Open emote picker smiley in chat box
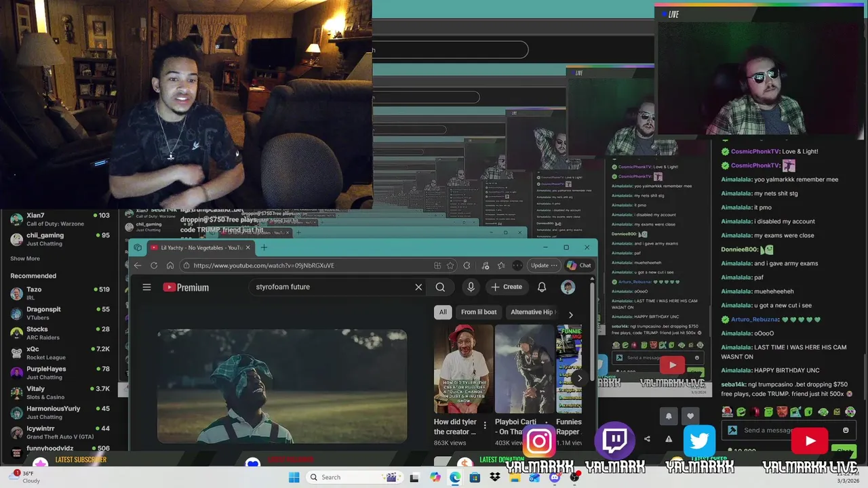868x488 pixels. click(846, 430)
